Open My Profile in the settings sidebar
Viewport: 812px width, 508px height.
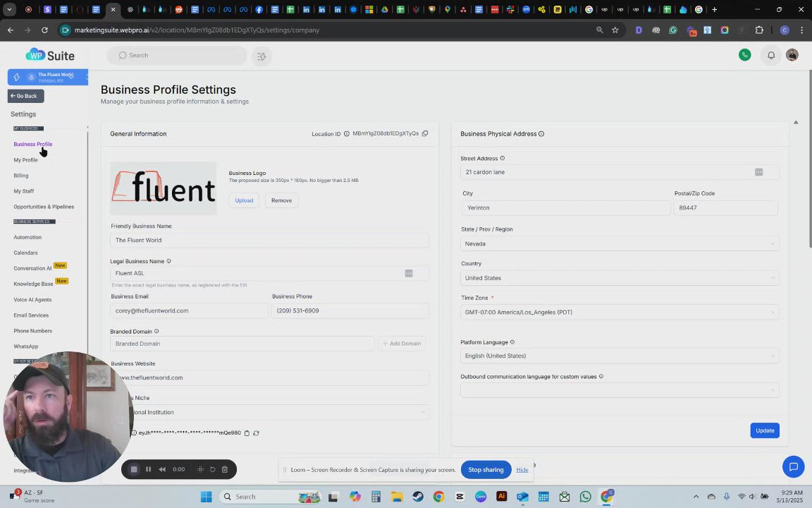(x=25, y=159)
